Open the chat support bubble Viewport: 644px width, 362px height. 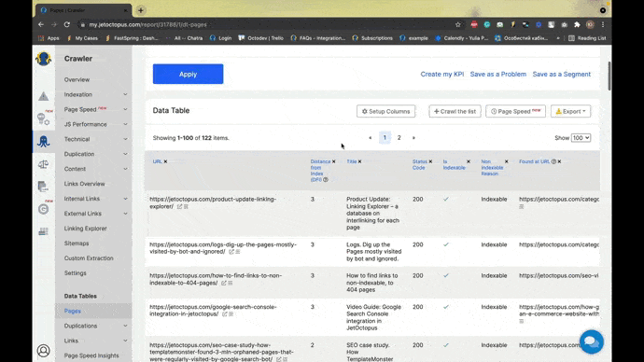(x=592, y=341)
